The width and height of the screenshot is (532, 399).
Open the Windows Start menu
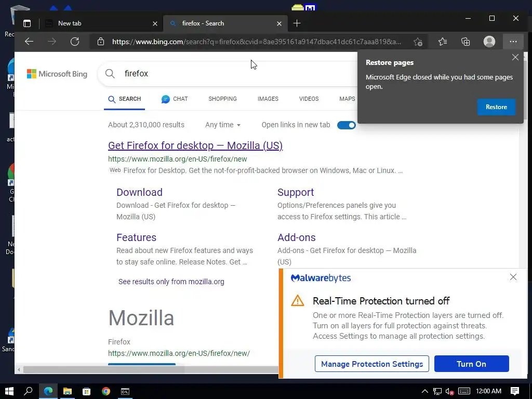pyautogui.click(x=9, y=391)
